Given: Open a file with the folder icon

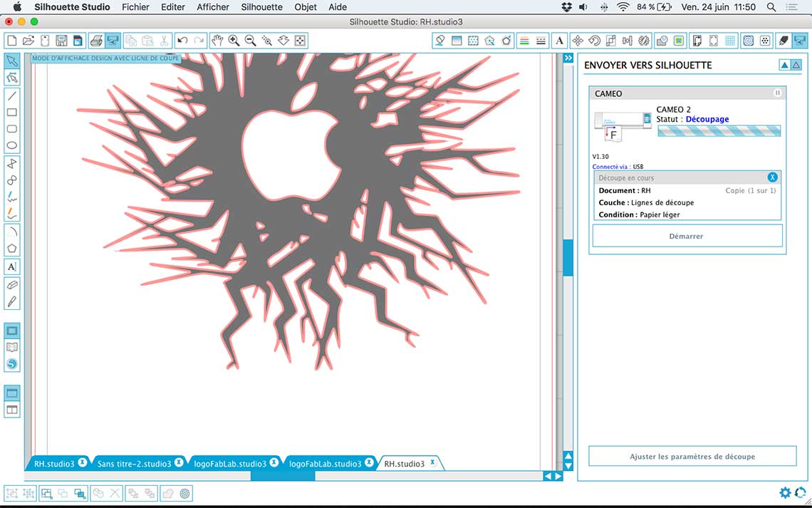Looking at the screenshot, I should [28, 41].
